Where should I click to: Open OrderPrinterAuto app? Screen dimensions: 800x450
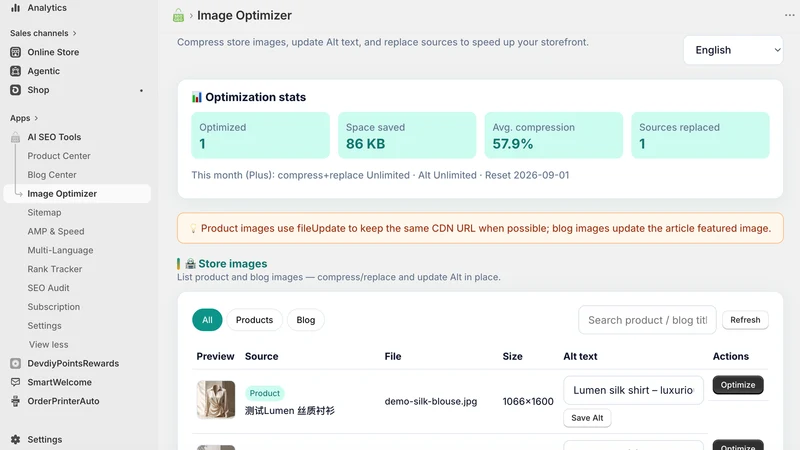click(63, 401)
